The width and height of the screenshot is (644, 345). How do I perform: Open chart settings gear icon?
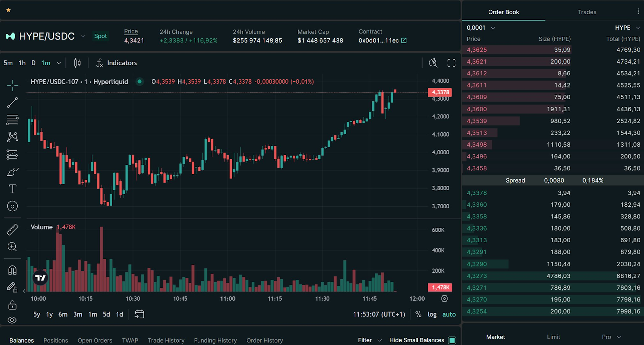pos(444,299)
